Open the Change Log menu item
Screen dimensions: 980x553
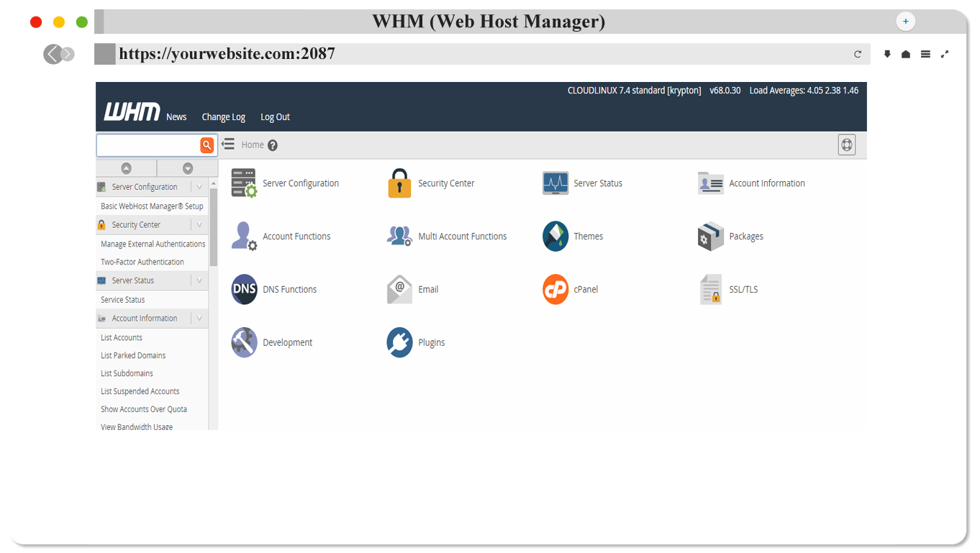point(224,117)
